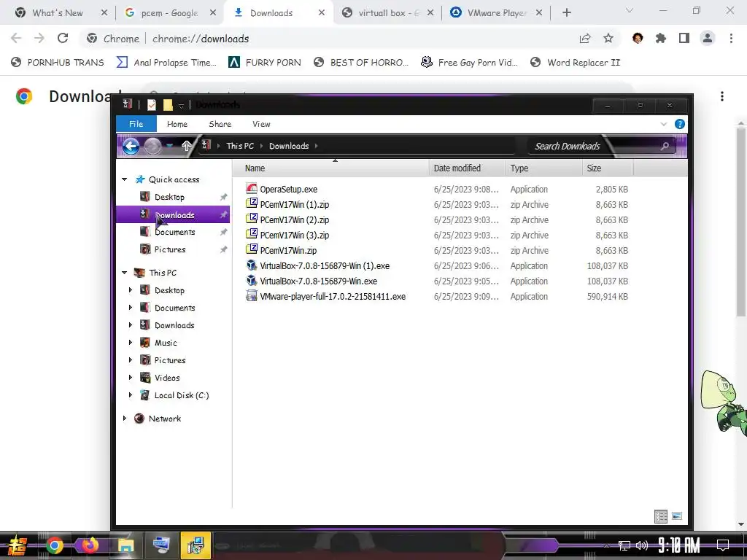
Task: Open Chrome extensions puzzle icon
Action: pyautogui.click(x=661, y=38)
